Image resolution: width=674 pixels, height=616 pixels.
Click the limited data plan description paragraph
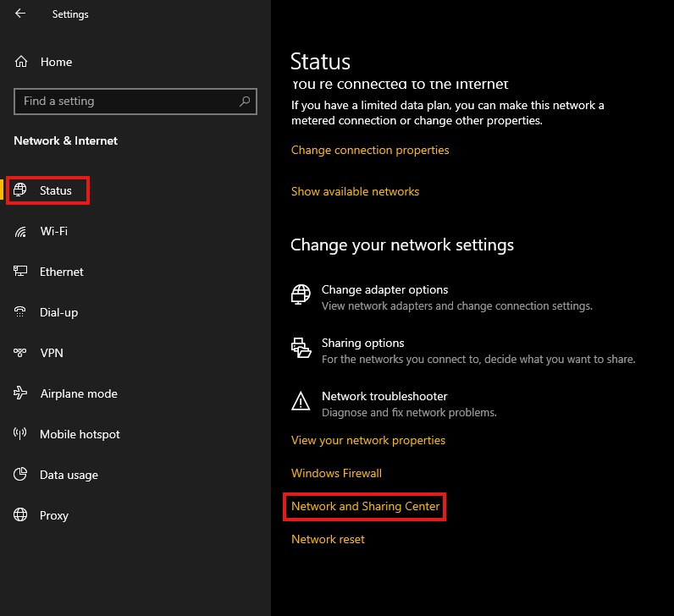tap(447, 113)
